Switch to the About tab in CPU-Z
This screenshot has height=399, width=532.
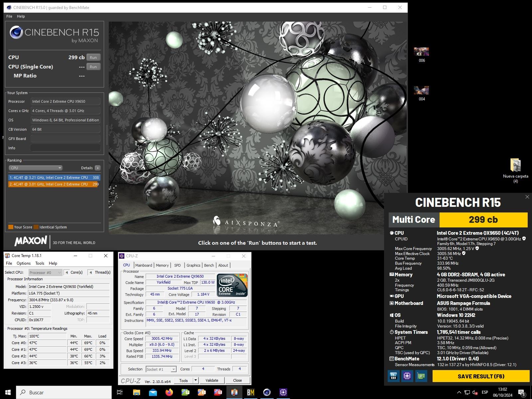coord(223,265)
